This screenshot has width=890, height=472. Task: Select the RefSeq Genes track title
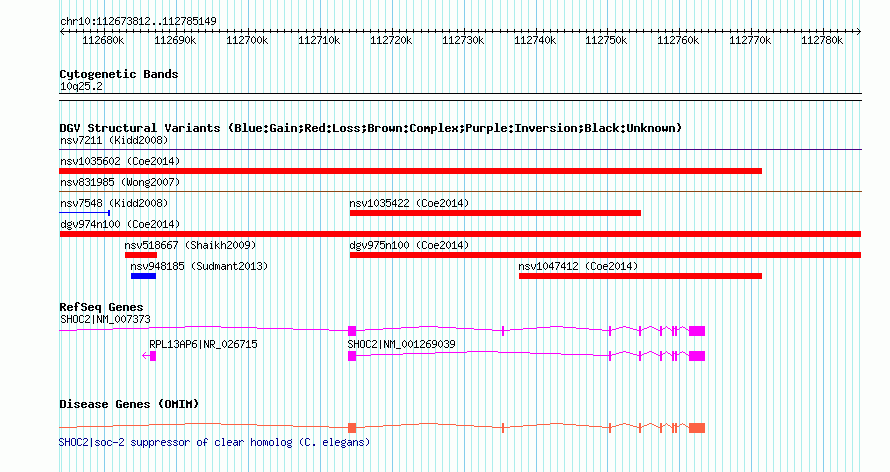tap(101, 307)
